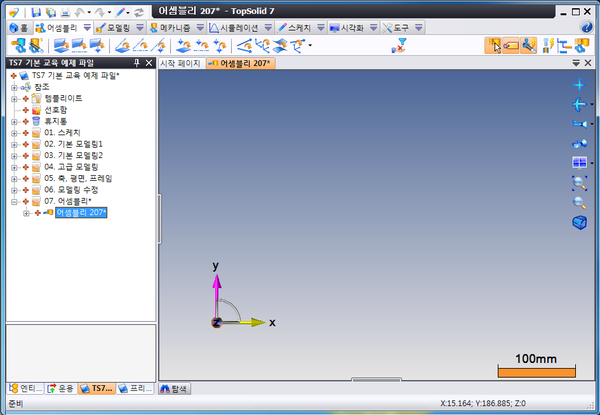The width and height of the screenshot is (600, 415).
Task: Select 05. 축, 평면, 프레임 in the tree
Action: click(78, 179)
